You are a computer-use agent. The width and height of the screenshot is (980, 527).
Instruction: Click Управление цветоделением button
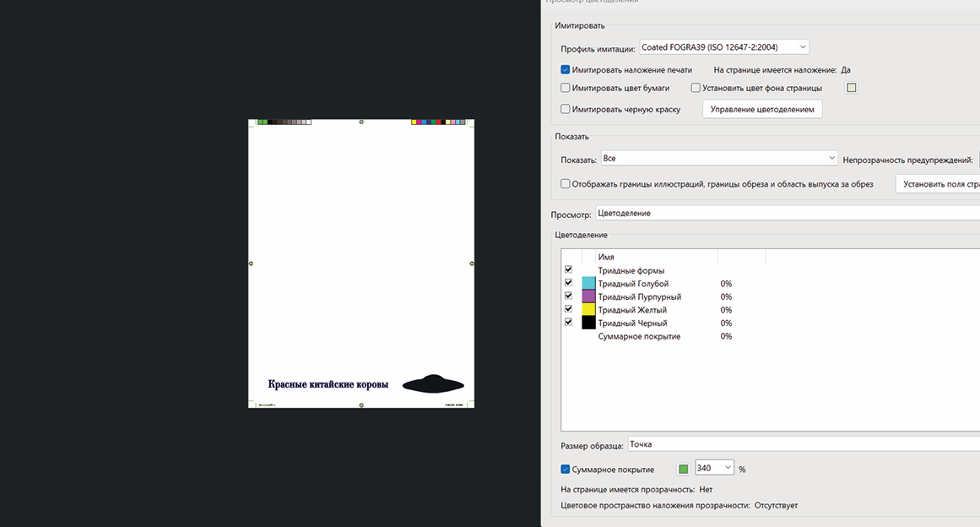(x=762, y=110)
